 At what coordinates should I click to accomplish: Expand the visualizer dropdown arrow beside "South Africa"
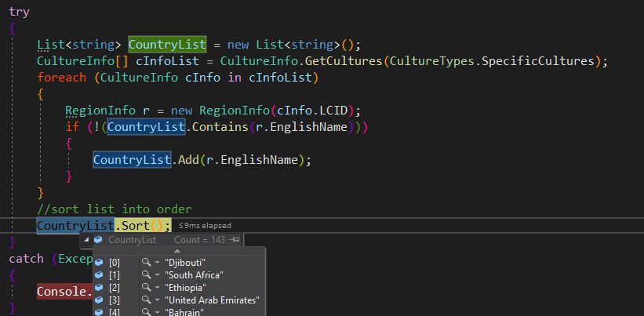tap(157, 275)
